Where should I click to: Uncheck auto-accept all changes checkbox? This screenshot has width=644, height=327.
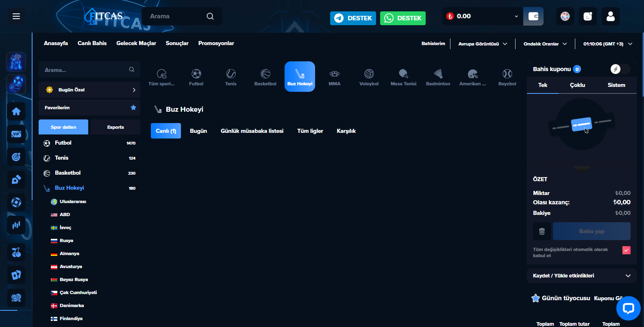tap(626, 250)
